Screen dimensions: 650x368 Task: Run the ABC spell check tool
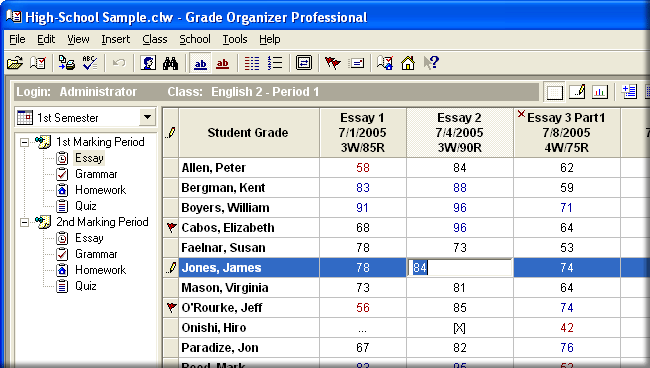pos(90,63)
